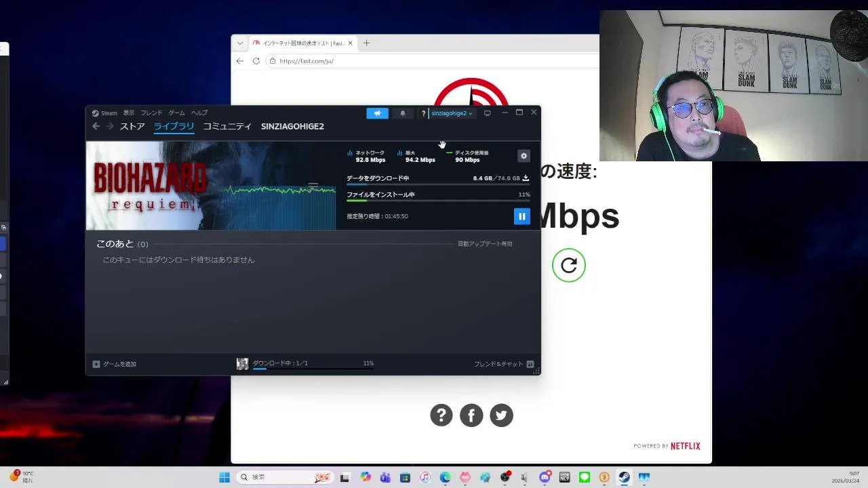Share fast.com result on Twitter
The width and height of the screenshot is (868, 488).
pos(501,415)
